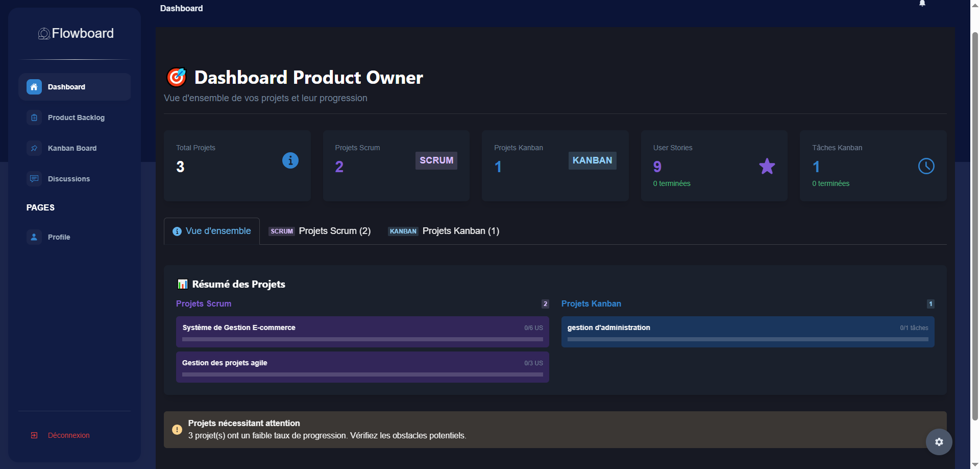980x469 pixels.
Task: Click the Product Backlog clipboard icon
Action: pyautogui.click(x=34, y=118)
